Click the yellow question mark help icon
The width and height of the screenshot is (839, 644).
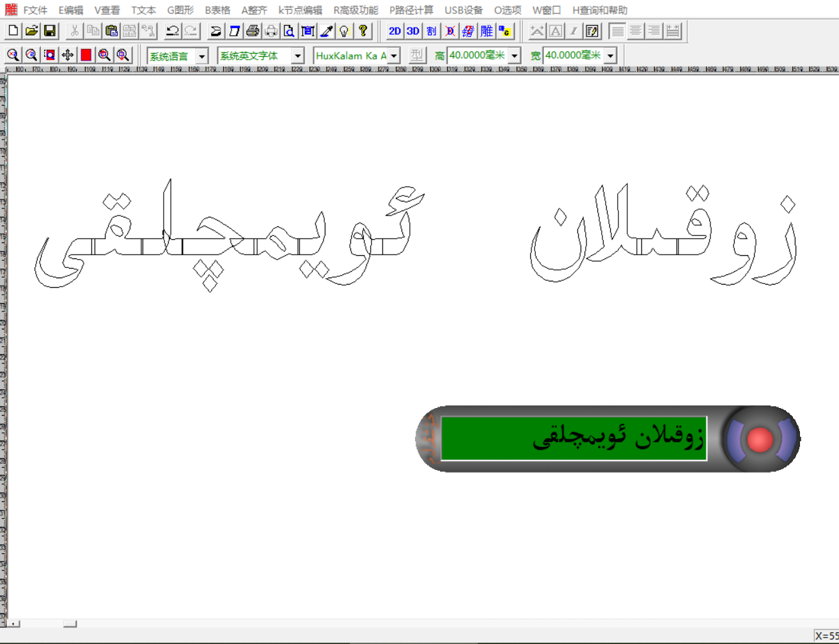pyautogui.click(x=363, y=31)
